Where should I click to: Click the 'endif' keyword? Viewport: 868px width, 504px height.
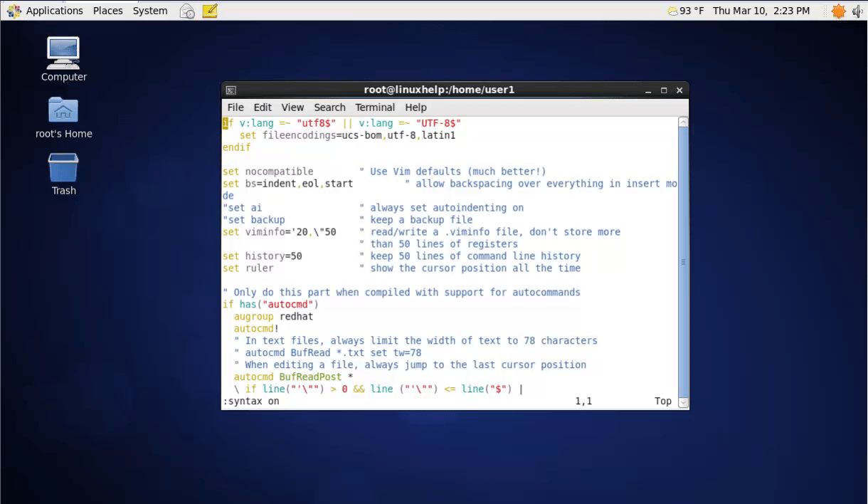237,147
